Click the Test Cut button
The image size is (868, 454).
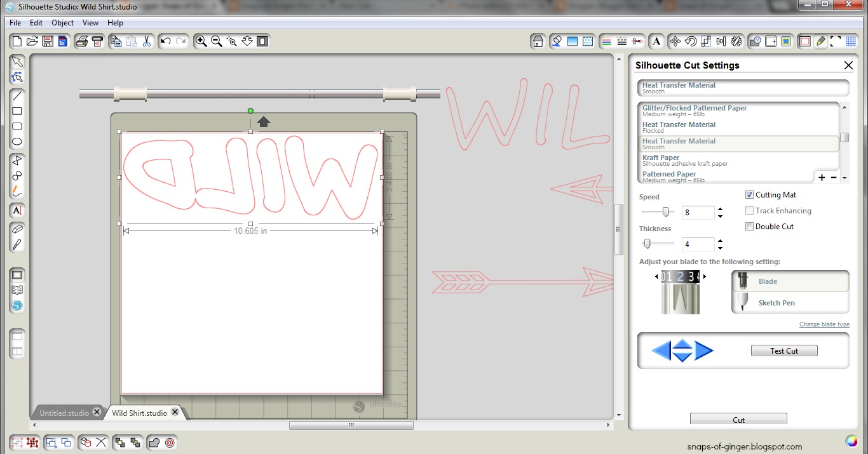[784, 351]
